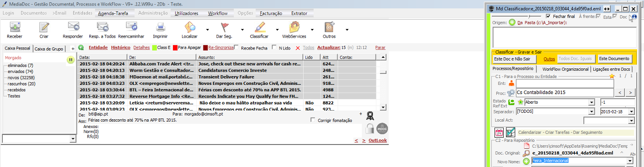Click the green Class E swatch
This screenshot has width=644, height=167.
tap(155, 47)
